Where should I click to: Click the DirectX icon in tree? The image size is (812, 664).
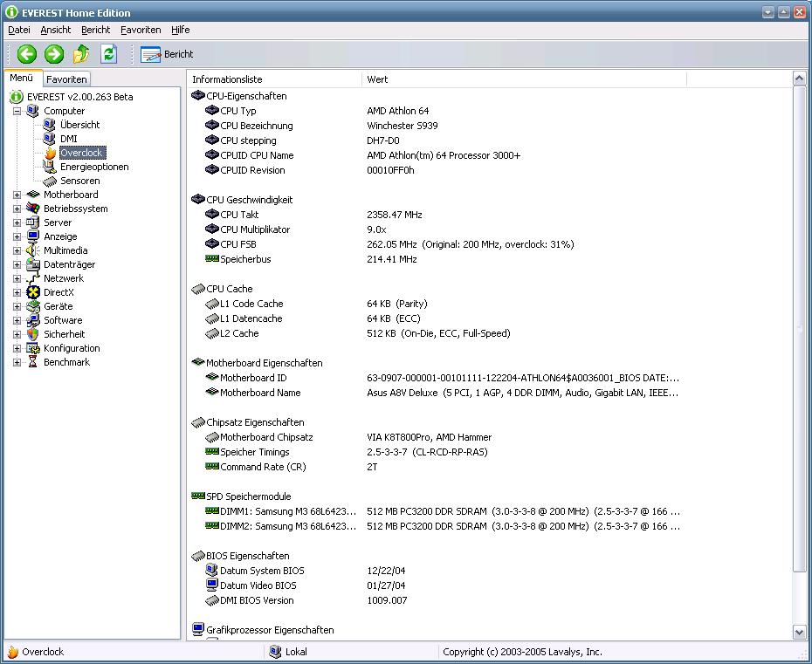coord(32,292)
